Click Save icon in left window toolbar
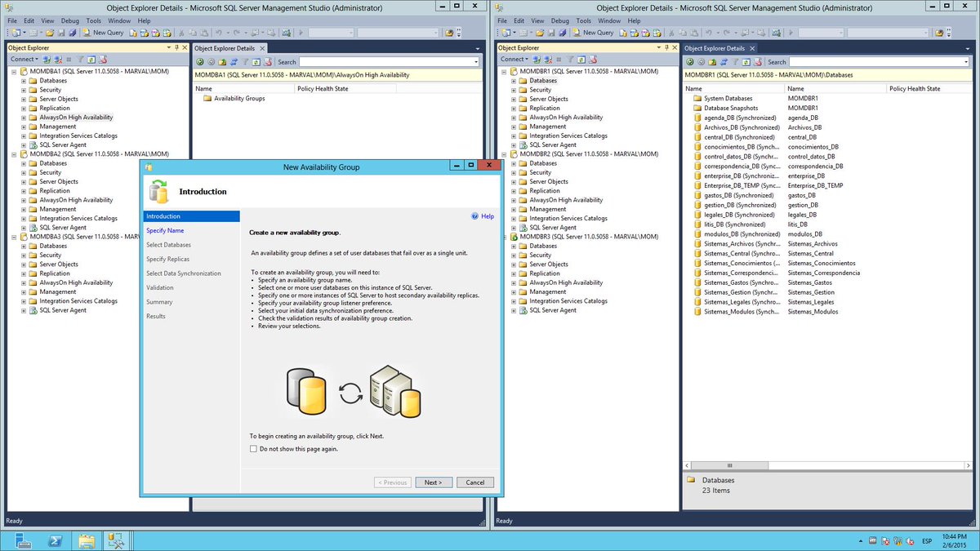980x551 pixels. tap(61, 33)
